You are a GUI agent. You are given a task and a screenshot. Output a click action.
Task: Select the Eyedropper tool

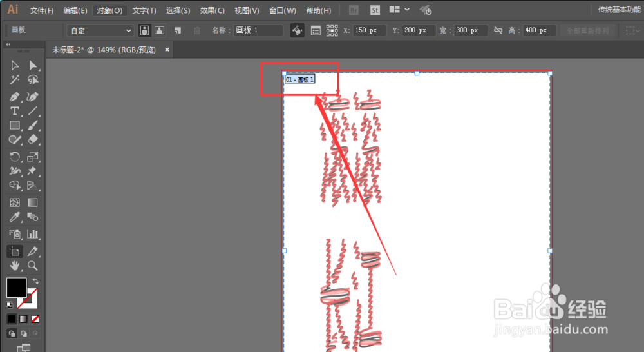click(15, 217)
